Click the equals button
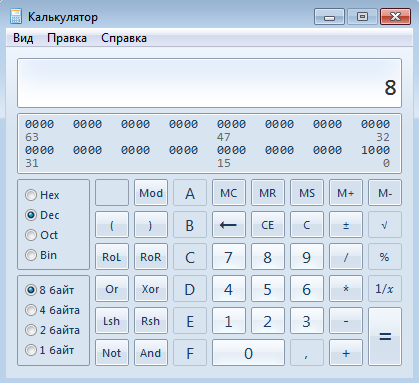Viewport: 419px width, 383px height. coord(385,337)
